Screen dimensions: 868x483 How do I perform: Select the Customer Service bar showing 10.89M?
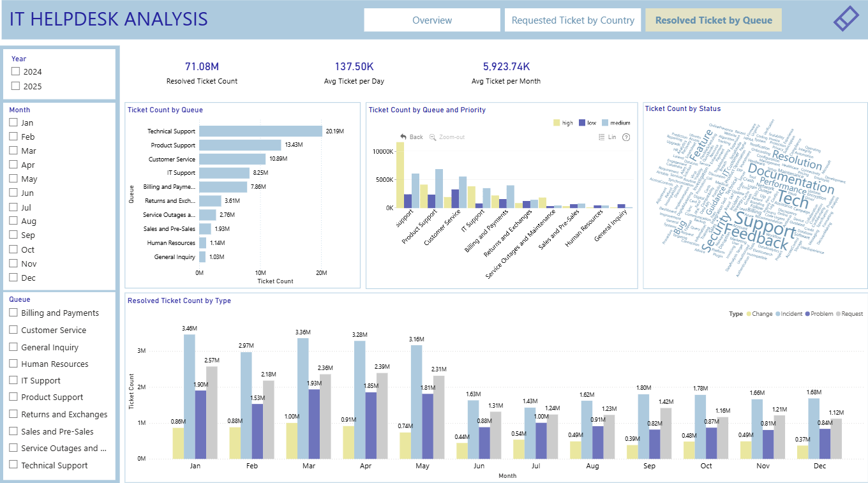(x=232, y=159)
